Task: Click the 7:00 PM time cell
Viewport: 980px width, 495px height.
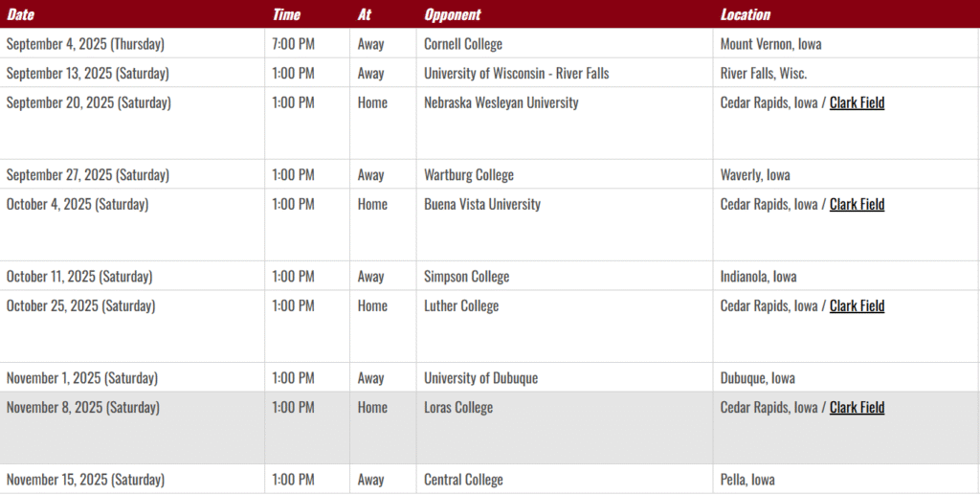Action: click(293, 44)
